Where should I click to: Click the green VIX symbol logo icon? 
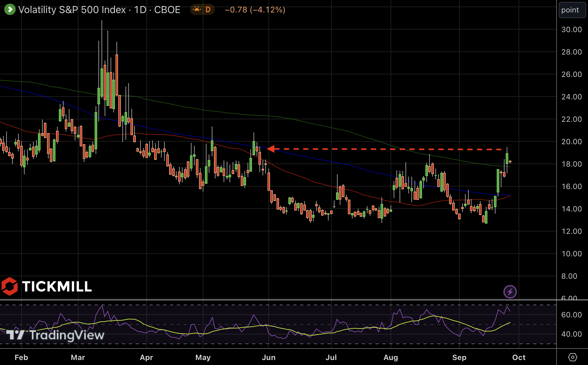pyautogui.click(x=10, y=10)
